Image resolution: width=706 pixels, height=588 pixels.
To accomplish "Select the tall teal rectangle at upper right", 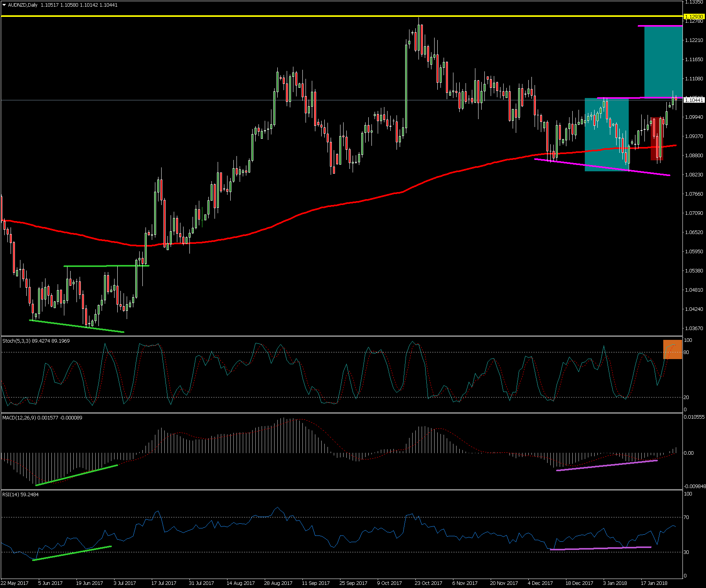I will click(663, 61).
